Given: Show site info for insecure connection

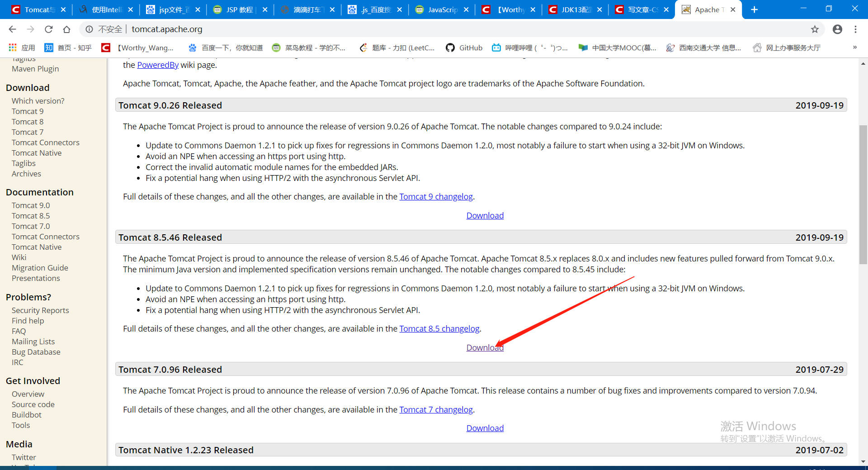Looking at the screenshot, I should 90,29.
